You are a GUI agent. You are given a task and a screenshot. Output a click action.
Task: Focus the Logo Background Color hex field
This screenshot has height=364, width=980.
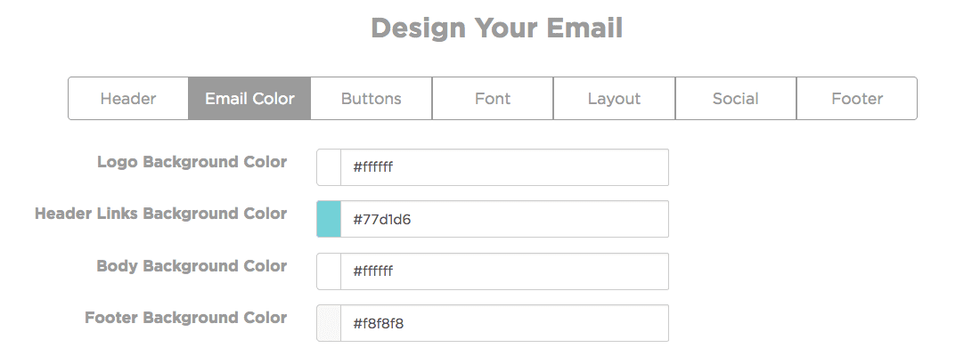point(503,167)
